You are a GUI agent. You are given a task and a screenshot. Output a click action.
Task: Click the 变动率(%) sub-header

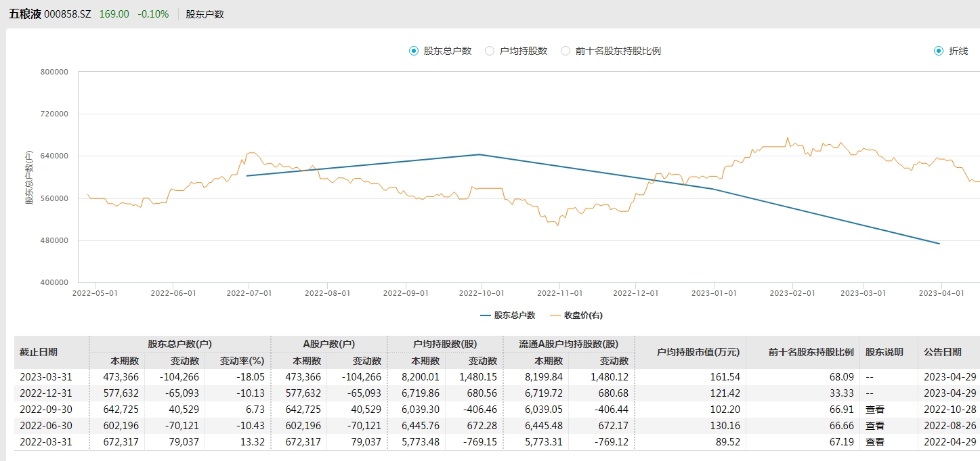242,361
